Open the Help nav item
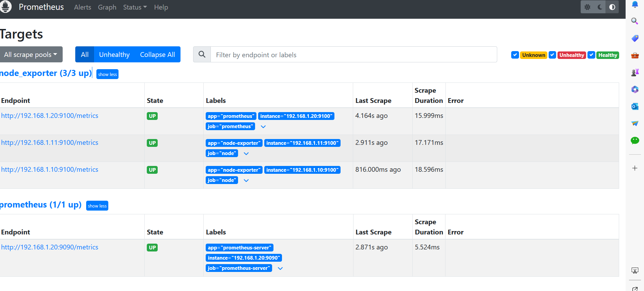The image size is (644, 291). [x=161, y=7]
